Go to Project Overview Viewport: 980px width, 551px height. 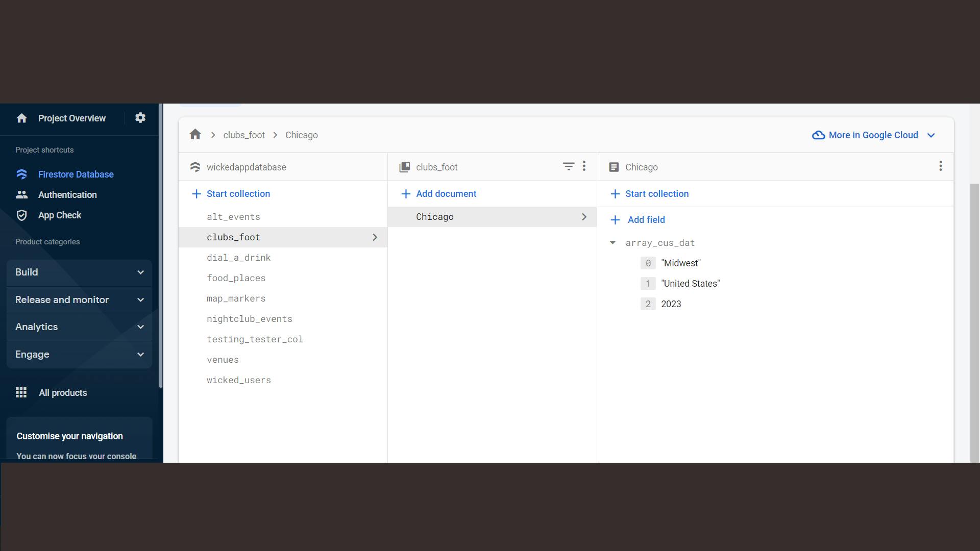71,118
